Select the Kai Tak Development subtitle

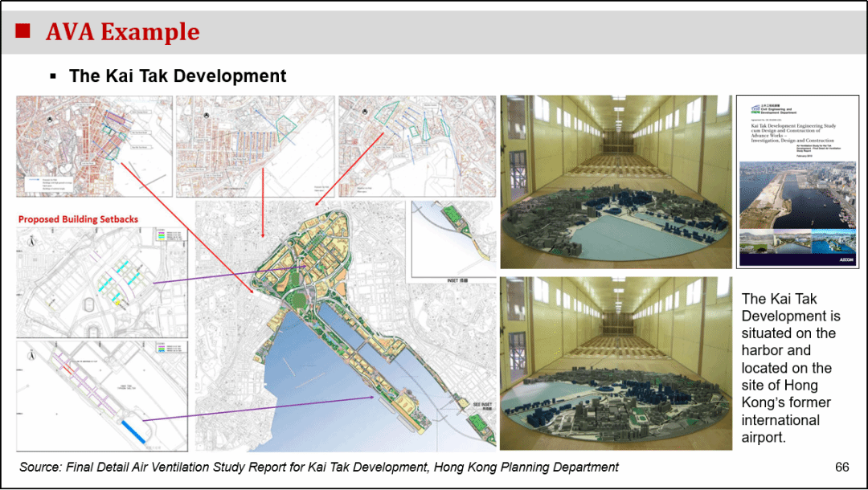pos(178,76)
